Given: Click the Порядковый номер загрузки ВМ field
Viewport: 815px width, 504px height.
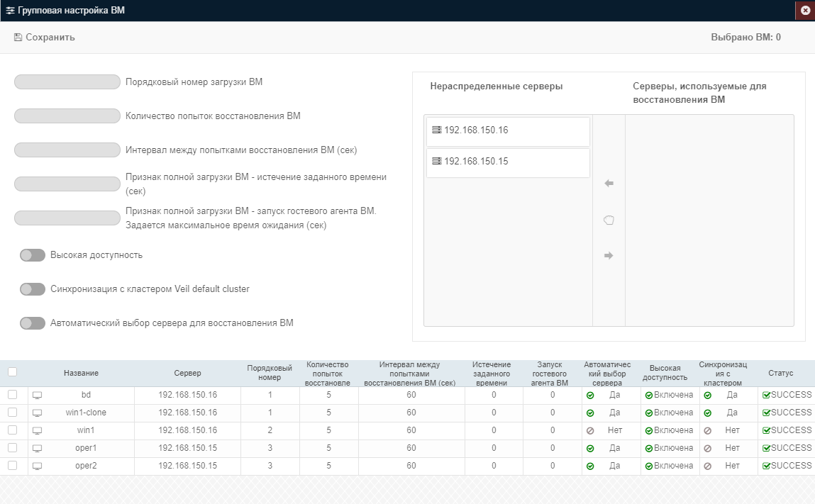Looking at the screenshot, I should point(67,82).
